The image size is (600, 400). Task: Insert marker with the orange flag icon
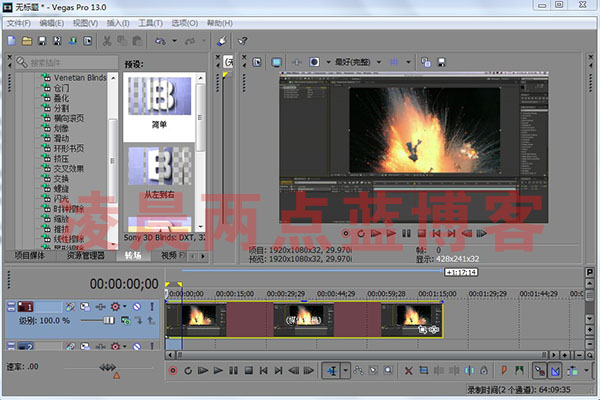504,371
